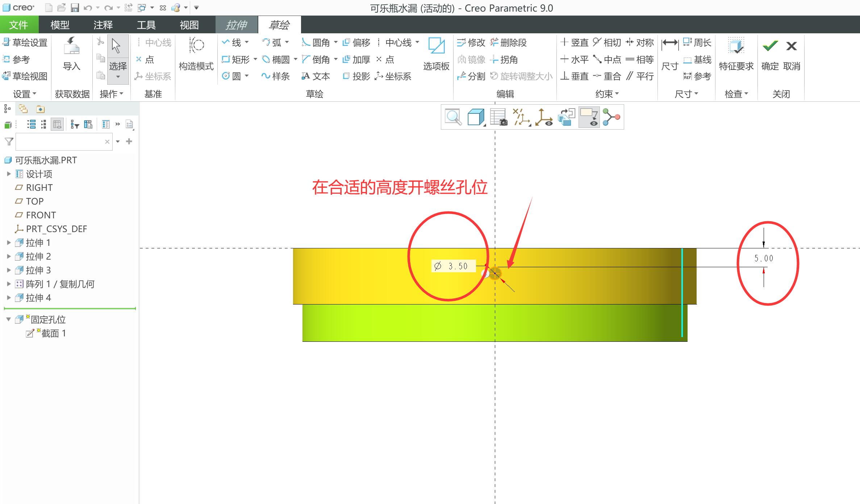Viewport: 860px width, 504px height.
Task: Collapse the 固定孔位 feature node
Action: coord(9,319)
